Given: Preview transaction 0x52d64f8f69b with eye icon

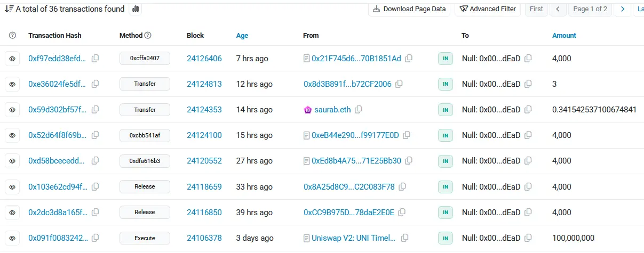Looking at the screenshot, I should [x=12, y=135].
